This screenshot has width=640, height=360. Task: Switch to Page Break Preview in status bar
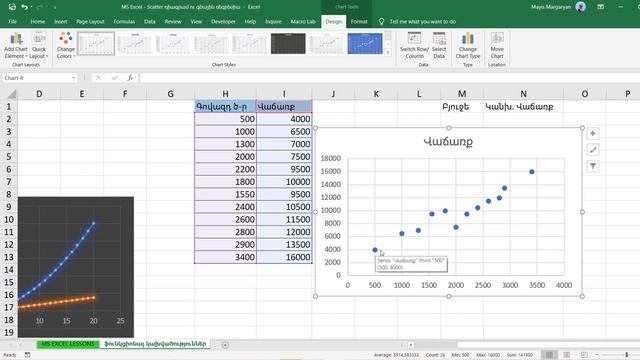point(584,355)
